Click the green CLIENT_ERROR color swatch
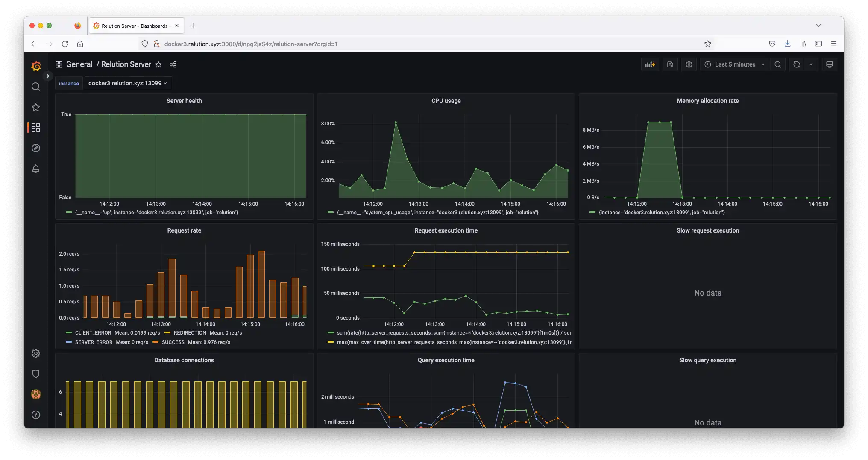868x460 pixels. coord(69,333)
